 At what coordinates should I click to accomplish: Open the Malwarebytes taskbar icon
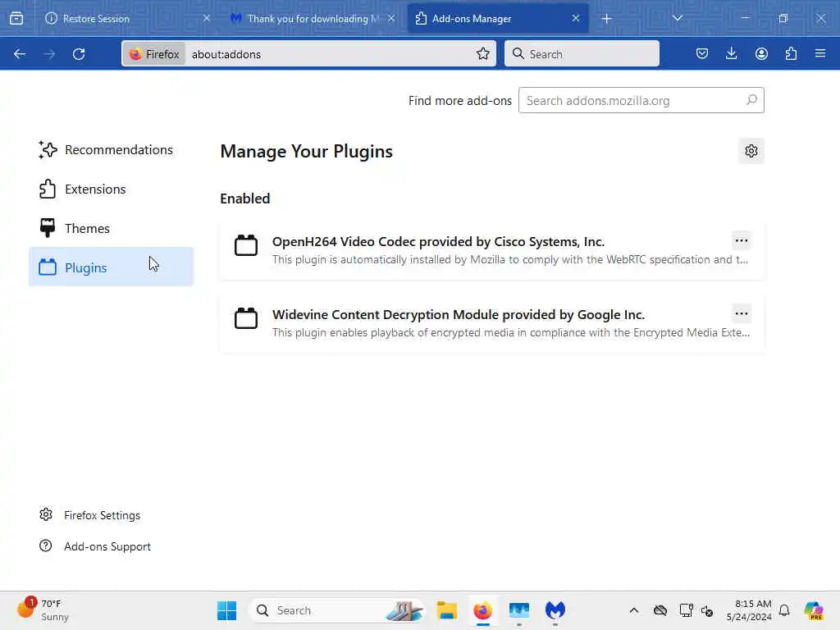click(x=555, y=610)
